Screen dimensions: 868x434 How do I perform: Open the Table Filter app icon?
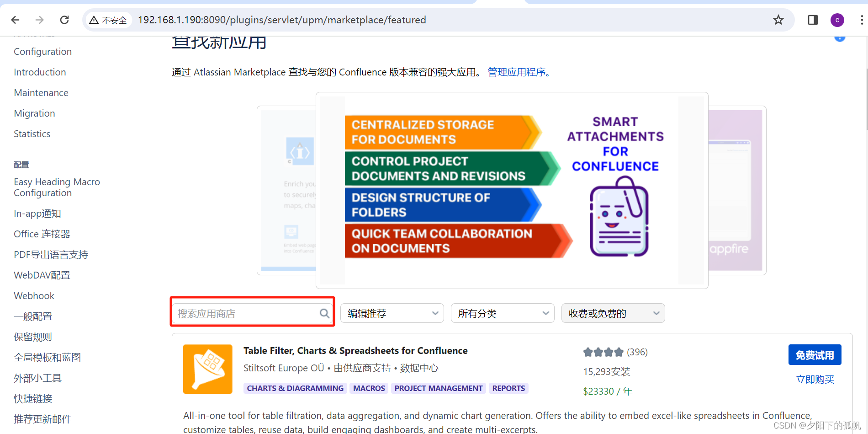(x=208, y=369)
